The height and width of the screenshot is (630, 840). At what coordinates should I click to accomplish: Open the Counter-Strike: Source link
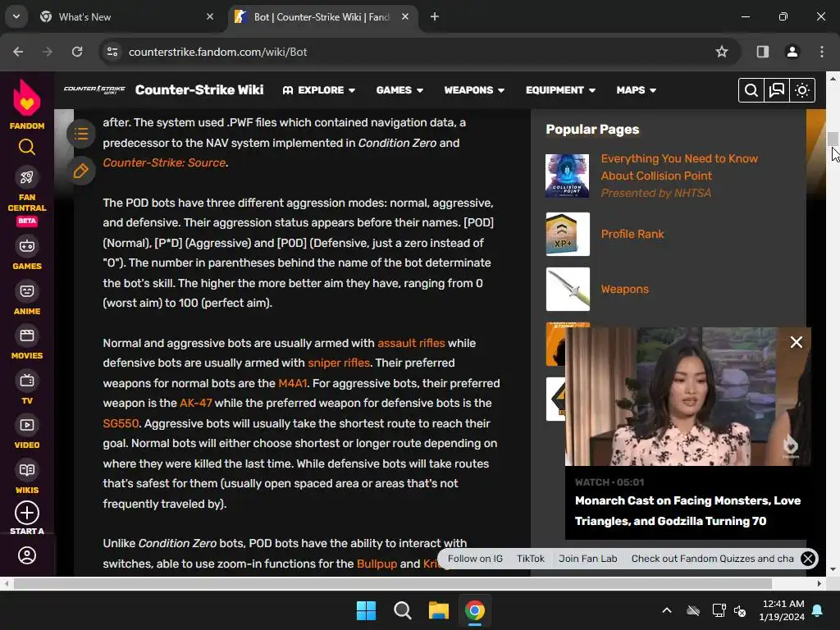point(164,163)
